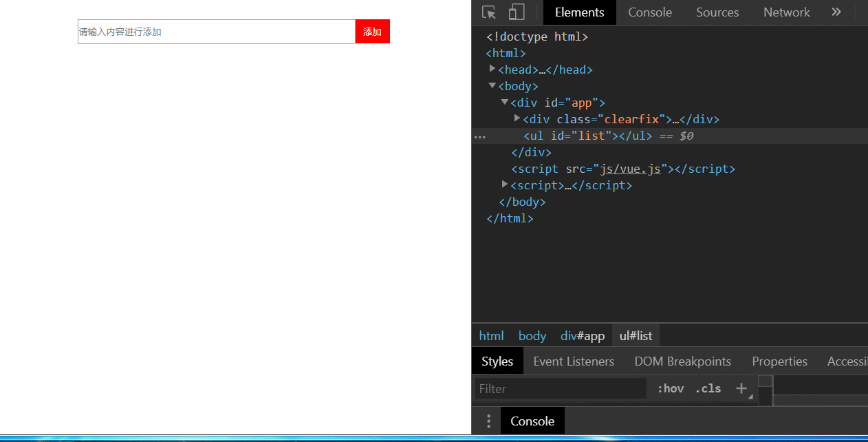This screenshot has width=868, height=442.
Task: Expand the div class="clearfix" node
Action: tap(517, 118)
